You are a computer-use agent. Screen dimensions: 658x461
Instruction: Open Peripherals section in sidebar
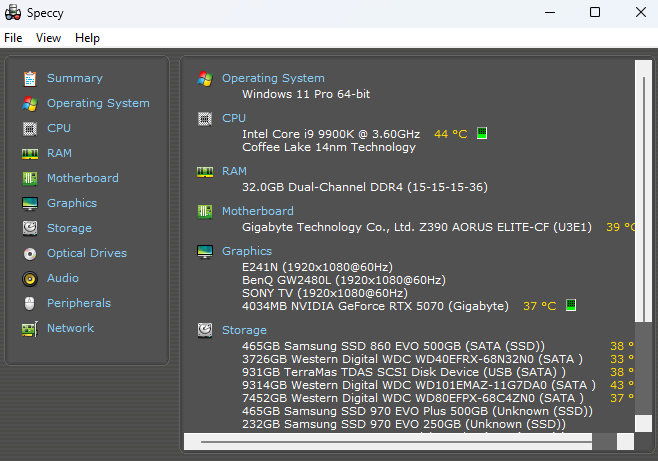click(x=79, y=303)
